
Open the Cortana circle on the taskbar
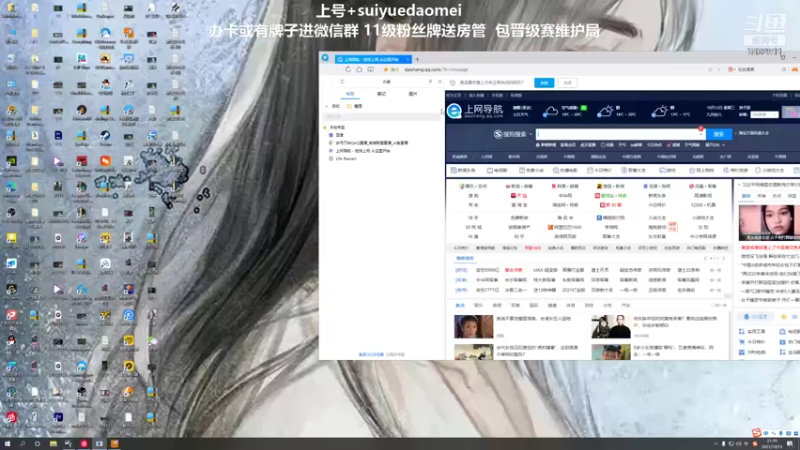[37, 444]
